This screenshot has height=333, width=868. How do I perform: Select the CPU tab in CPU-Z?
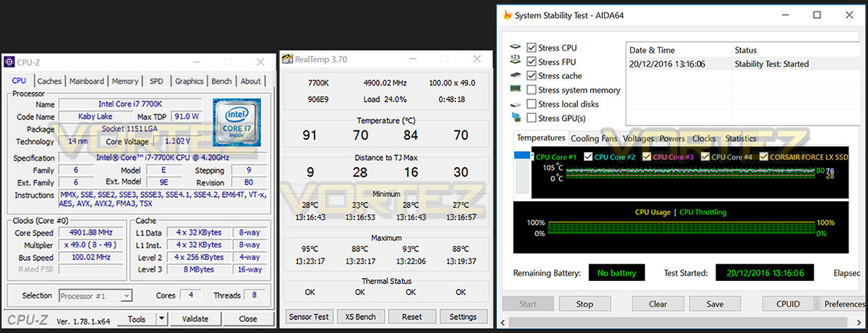click(x=19, y=80)
